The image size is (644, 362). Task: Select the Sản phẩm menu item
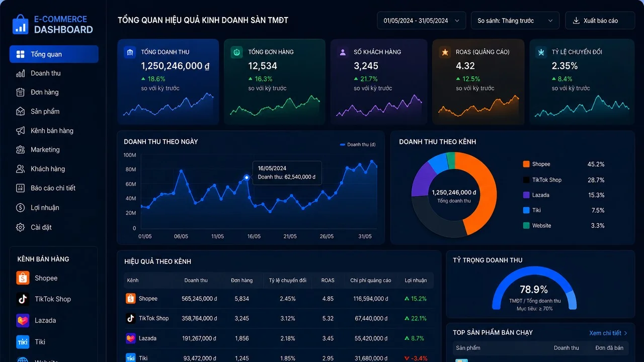pos(54,112)
